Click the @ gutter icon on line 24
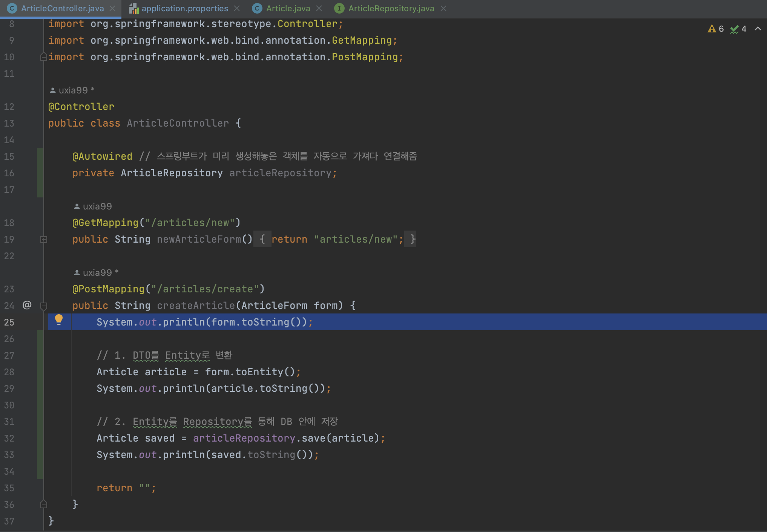The height and width of the screenshot is (532, 767). pos(27,305)
